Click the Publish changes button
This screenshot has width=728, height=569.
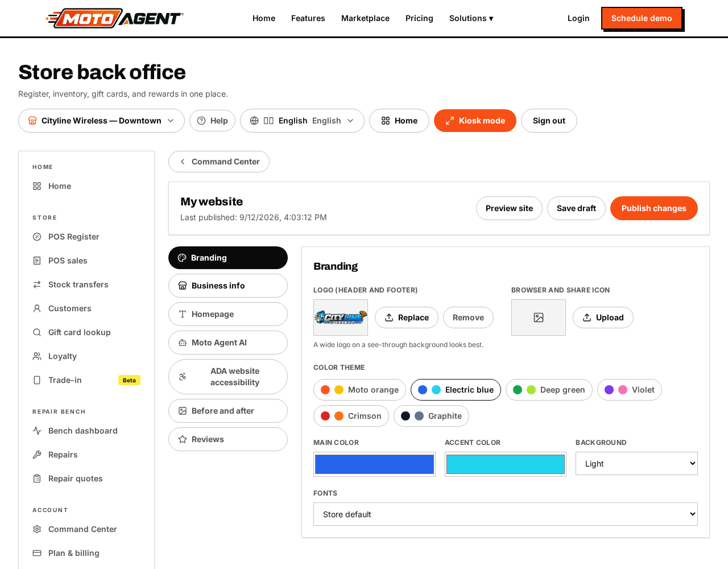[654, 208]
